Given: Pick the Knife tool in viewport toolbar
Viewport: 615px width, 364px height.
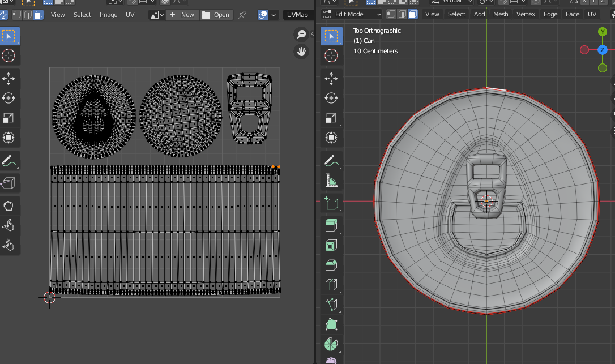Looking at the screenshot, I should [331, 305].
